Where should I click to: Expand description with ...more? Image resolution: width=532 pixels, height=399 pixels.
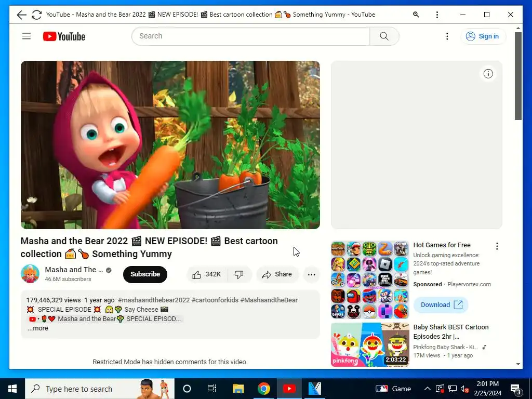pos(37,328)
